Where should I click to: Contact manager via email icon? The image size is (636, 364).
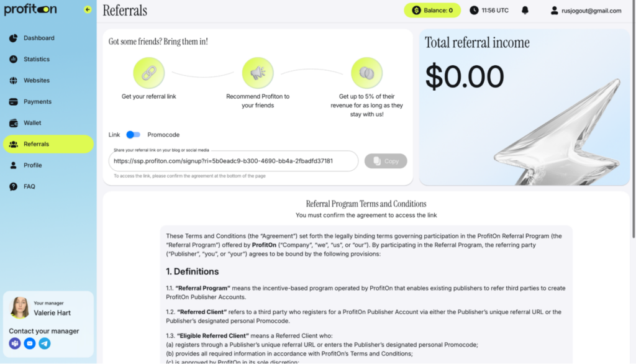(x=30, y=344)
